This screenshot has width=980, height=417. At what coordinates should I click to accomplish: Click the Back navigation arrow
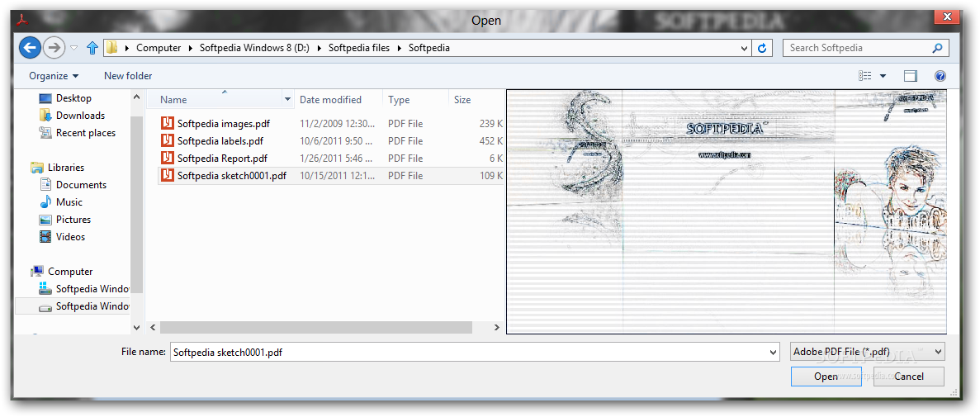tap(30, 48)
